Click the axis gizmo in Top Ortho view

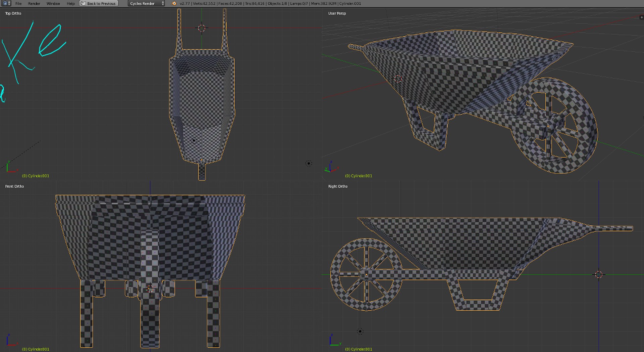pyautogui.click(x=10, y=168)
